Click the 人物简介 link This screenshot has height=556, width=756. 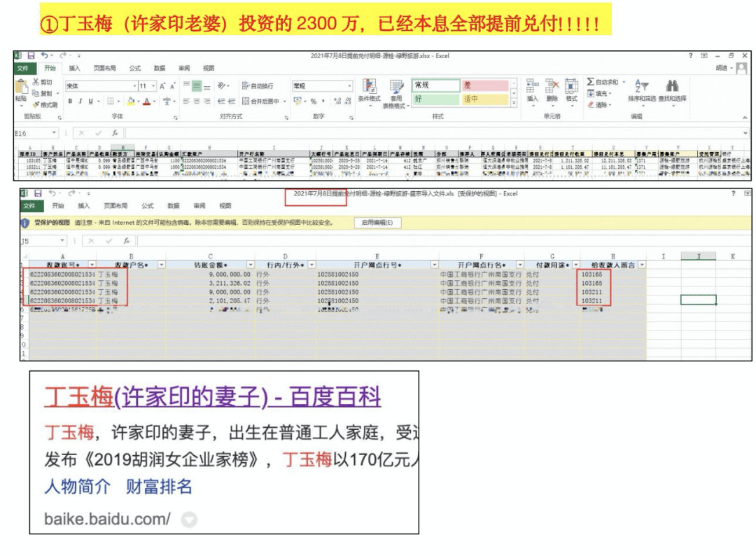pos(78,487)
